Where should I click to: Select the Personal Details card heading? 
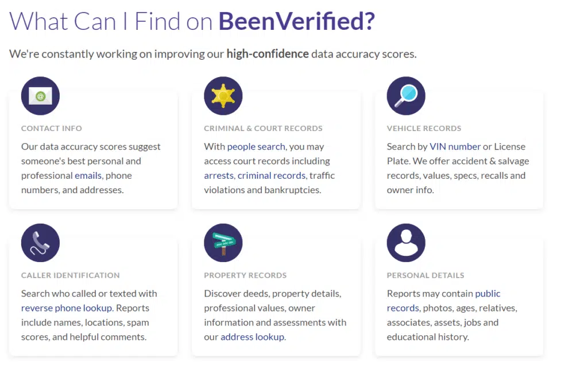pyautogui.click(x=425, y=275)
